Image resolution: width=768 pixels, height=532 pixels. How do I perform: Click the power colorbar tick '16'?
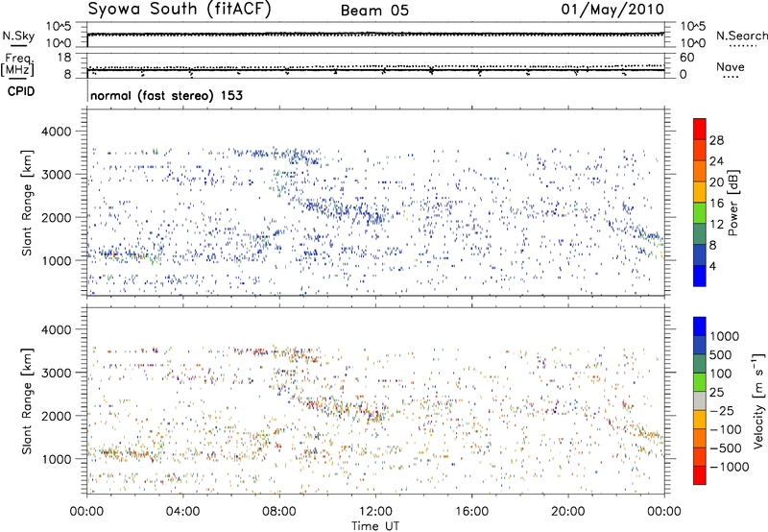pos(716,204)
